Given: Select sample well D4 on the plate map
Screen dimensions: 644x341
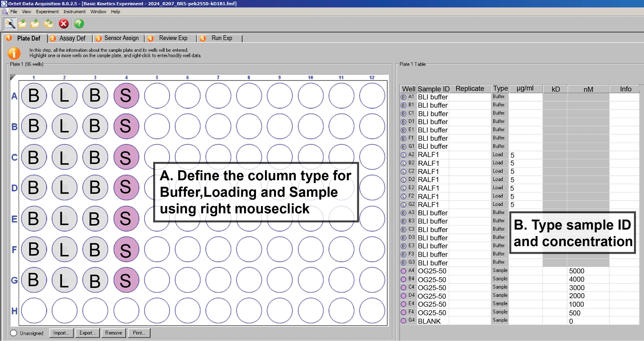Looking at the screenshot, I should 126,188.
